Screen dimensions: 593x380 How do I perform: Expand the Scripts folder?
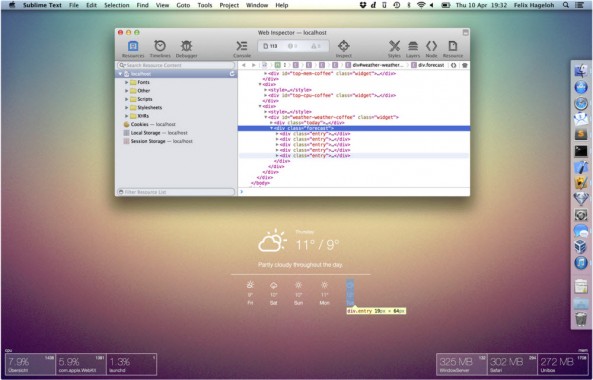[x=126, y=99]
